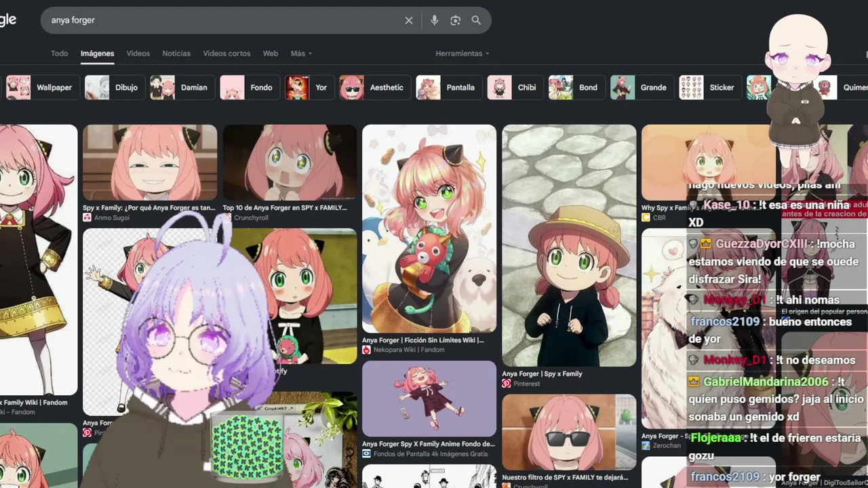
Task: Start a voice search with the microphone icon
Action: pos(435,20)
